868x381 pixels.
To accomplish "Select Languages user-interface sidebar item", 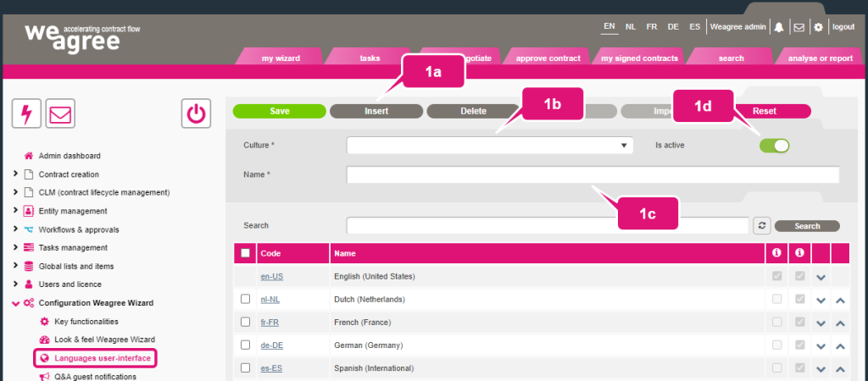I will click(96, 358).
